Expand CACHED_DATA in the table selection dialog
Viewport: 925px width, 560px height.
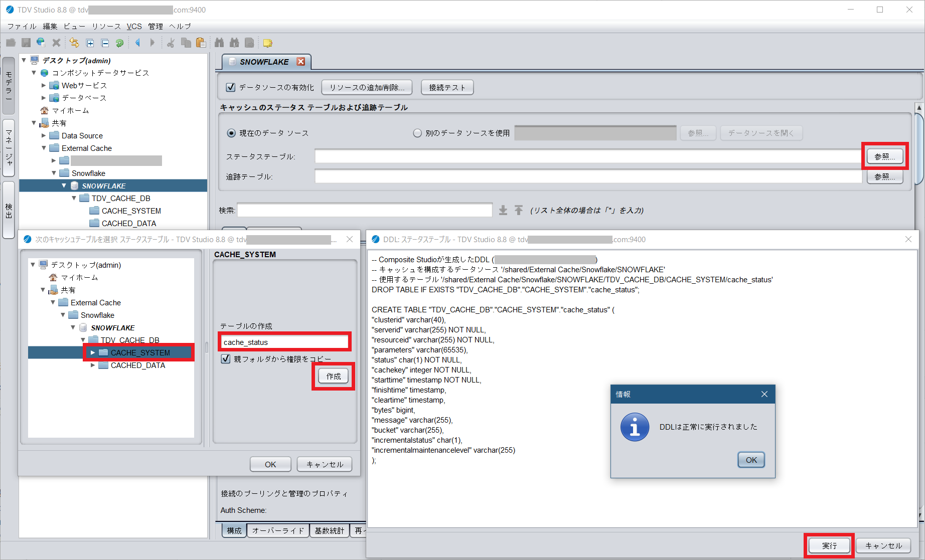(93, 365)
